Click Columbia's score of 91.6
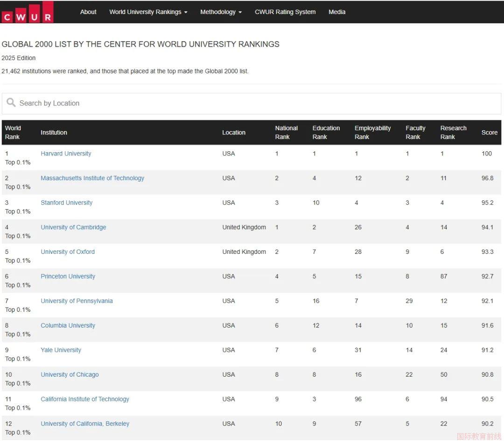 pyautogui.click(x=487, y=325)
